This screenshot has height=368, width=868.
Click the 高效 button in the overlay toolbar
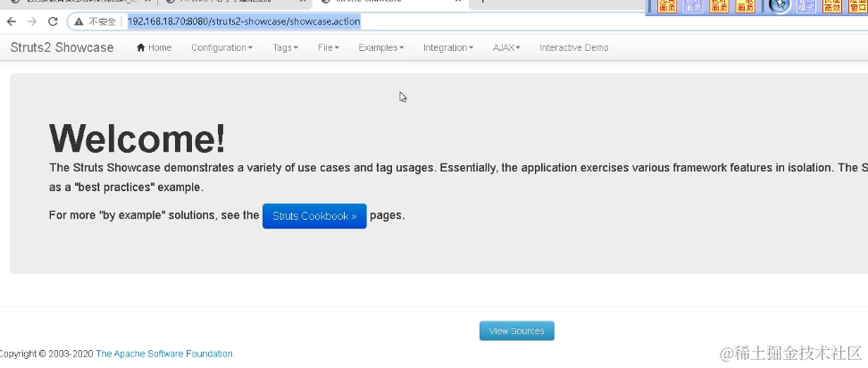click(831, 5)
